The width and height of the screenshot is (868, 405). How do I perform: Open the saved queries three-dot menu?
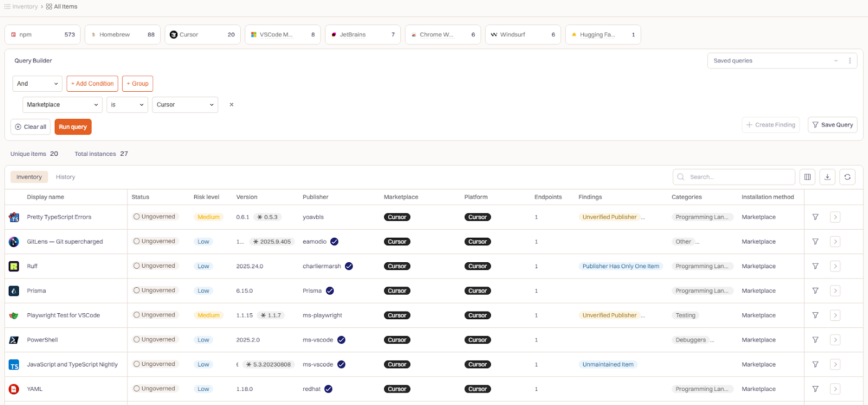click(x=850, y=61)
